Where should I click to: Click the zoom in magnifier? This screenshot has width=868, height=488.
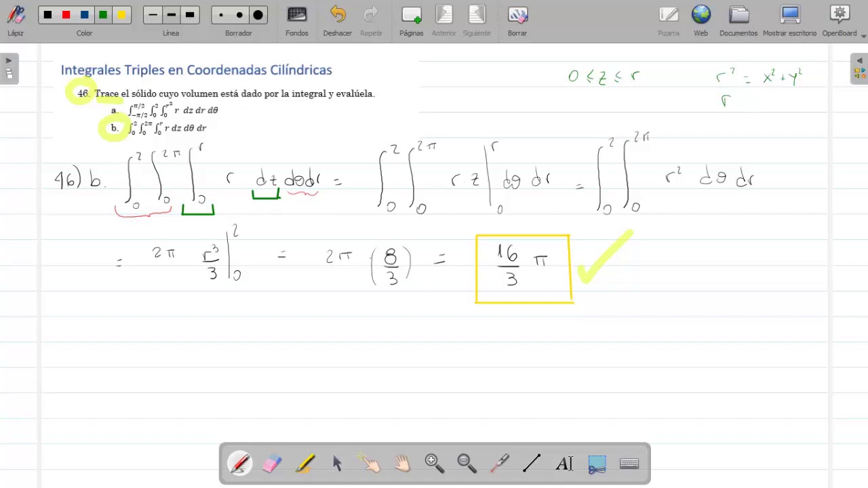434,464
